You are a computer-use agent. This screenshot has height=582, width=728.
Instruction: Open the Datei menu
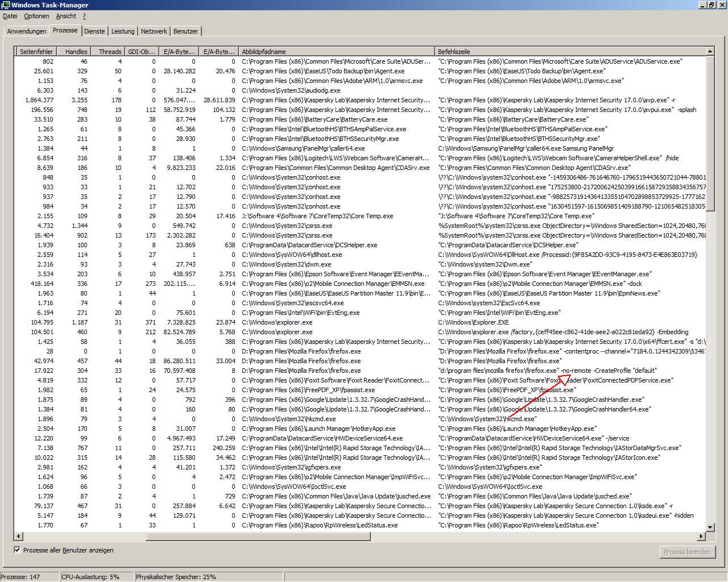tap(10, 16)
